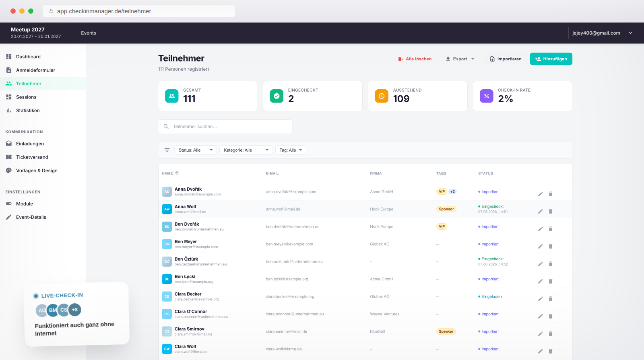Open the Export dropdown

click(x=460, y=59)
